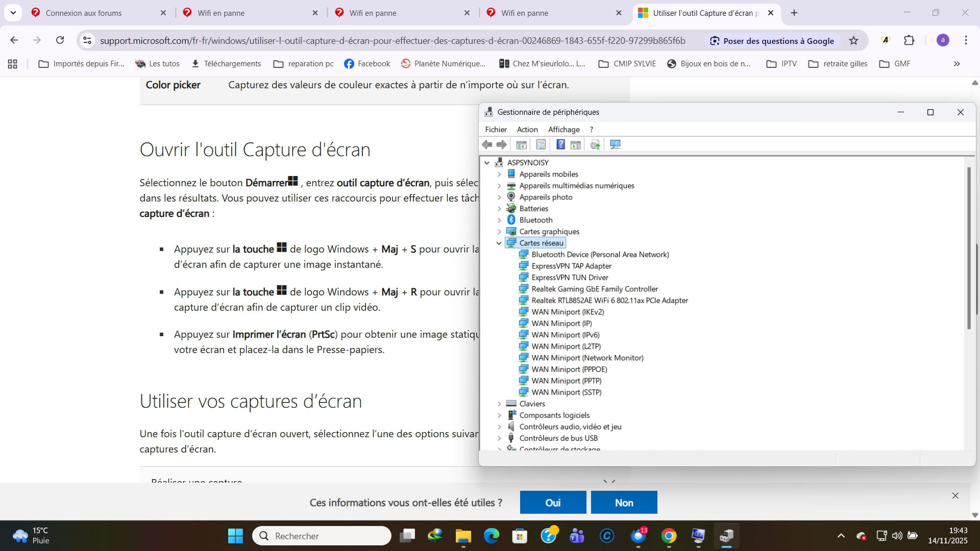Open the Action menu

(x=527, y=130)
